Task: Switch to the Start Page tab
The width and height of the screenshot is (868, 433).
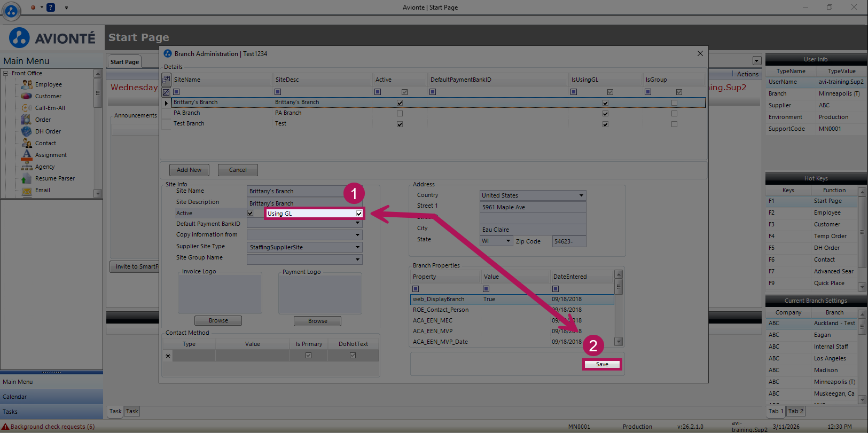Action: [124, 62]
